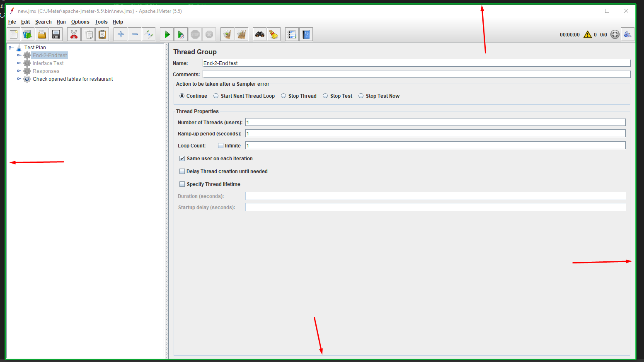Viewport: 644px width, 362px height.
Task: Open Help using the question mark icon
Action: point(306,34)
